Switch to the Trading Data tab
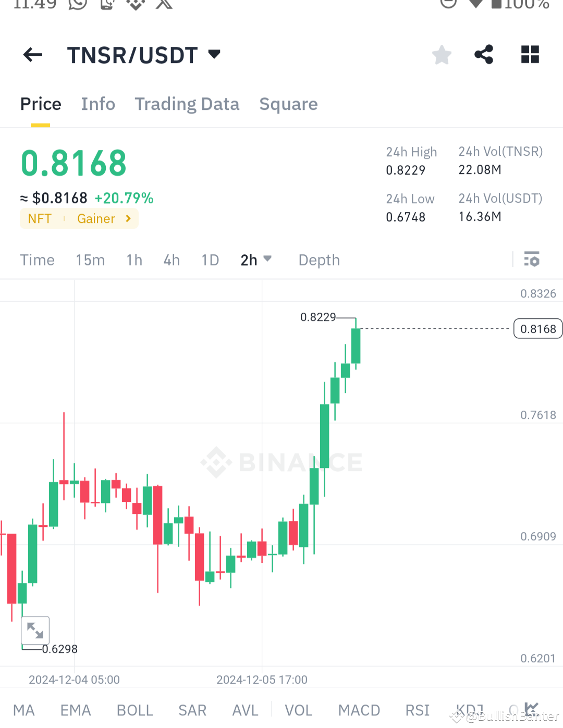The image size is (563, 728). pos(187,104)
